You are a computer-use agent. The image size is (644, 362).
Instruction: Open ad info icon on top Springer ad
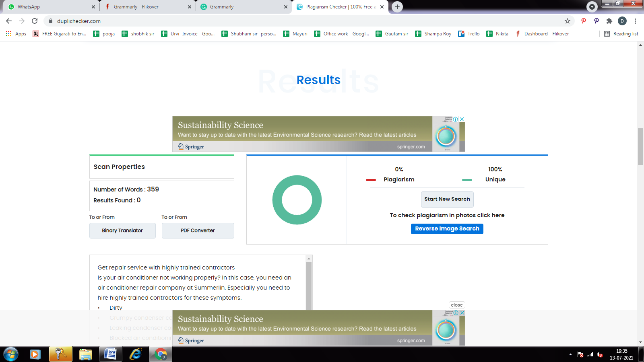[x=456, y=119]
